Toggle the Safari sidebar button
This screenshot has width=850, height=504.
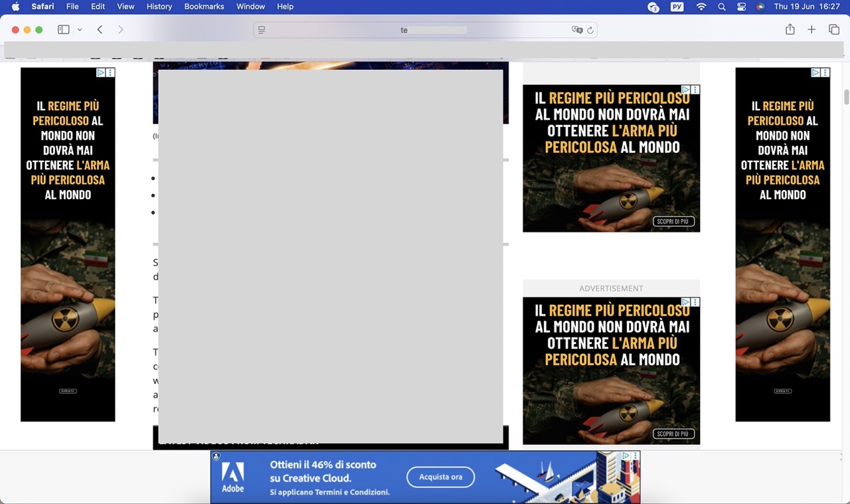click(64, 30)
